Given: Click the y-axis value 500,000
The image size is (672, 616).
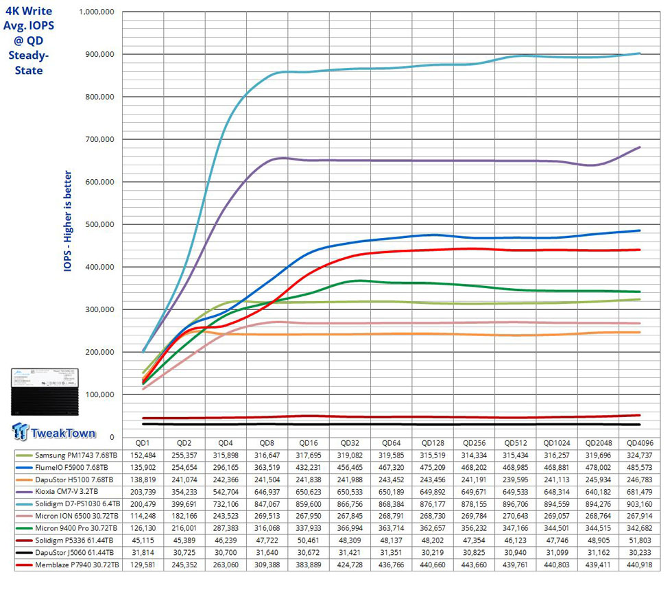Looking at the screenshot, I should (100, 224).
